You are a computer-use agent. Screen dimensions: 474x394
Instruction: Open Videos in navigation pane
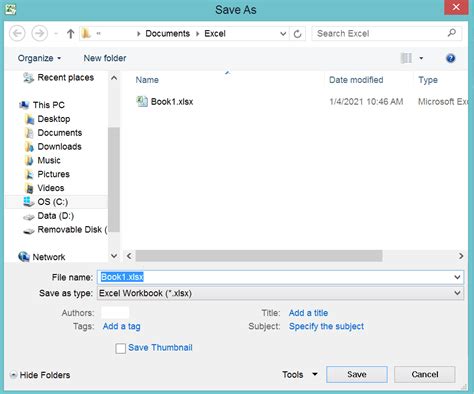pyautogui.click(x=51, y=188)
